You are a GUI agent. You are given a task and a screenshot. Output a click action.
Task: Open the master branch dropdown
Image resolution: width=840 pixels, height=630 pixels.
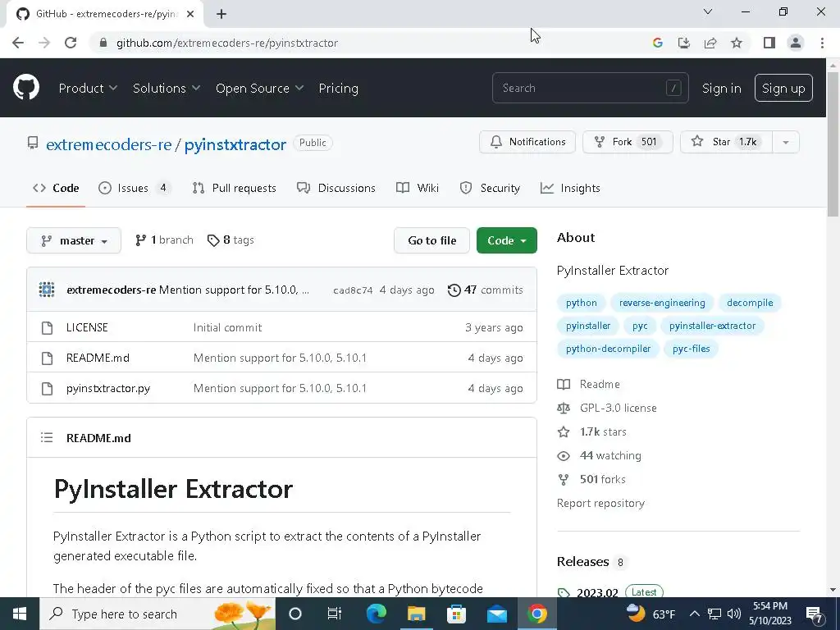[74, 240]
